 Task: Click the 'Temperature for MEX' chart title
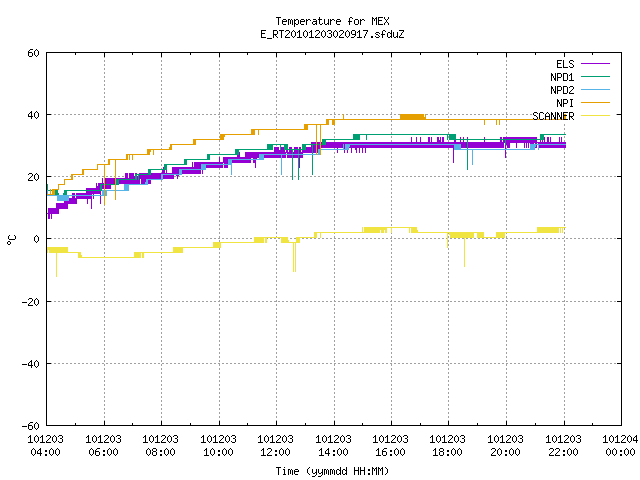(332, 21)
